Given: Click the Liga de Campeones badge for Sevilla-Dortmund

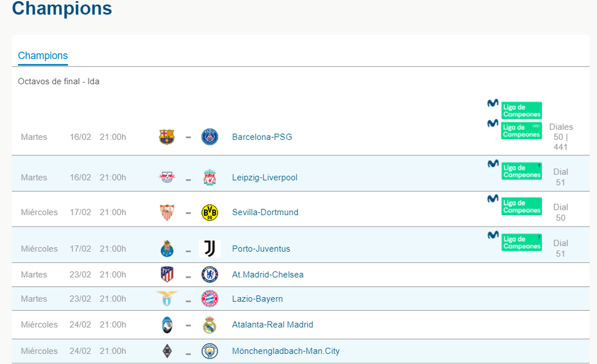Looking at the screenshot, I should click(x=521, y=205).
